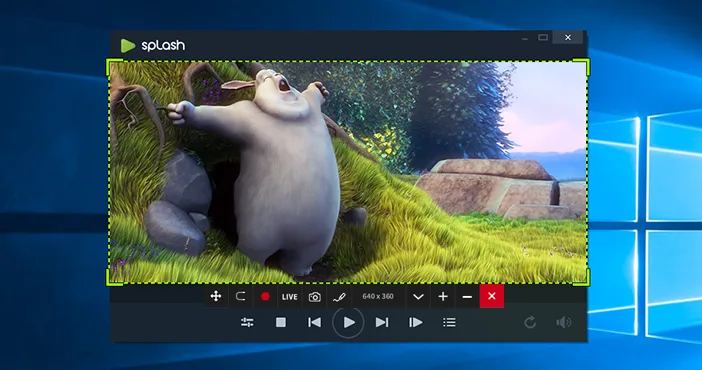Screen dimensions: 702x370
Task: Stop video playback
Action: [x=281, y=322]
